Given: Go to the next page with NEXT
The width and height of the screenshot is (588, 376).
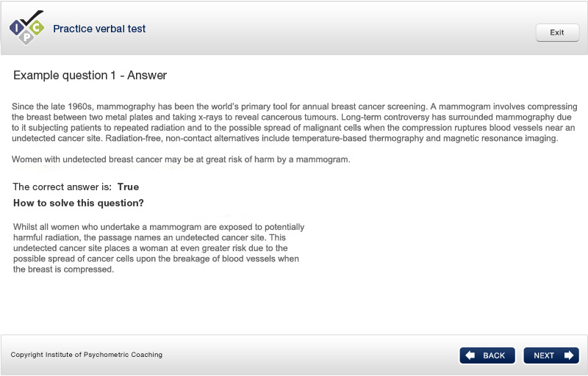Looking at the screenshot, I should 551,355.
